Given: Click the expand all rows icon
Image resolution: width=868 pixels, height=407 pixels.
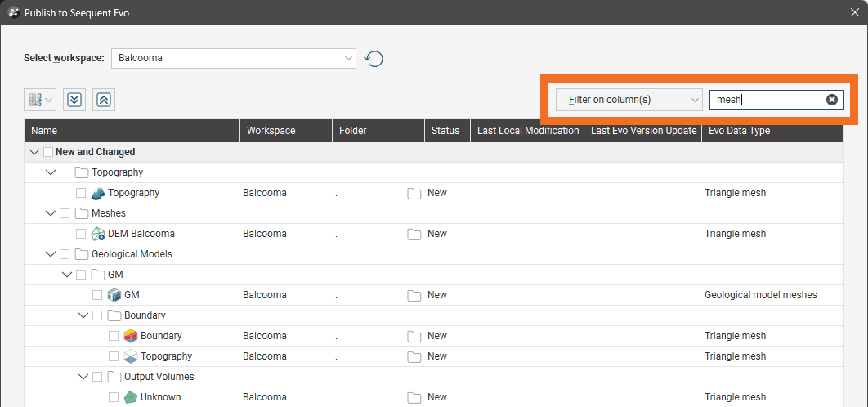Looking at the screenshot, I should tap(74, 100).
